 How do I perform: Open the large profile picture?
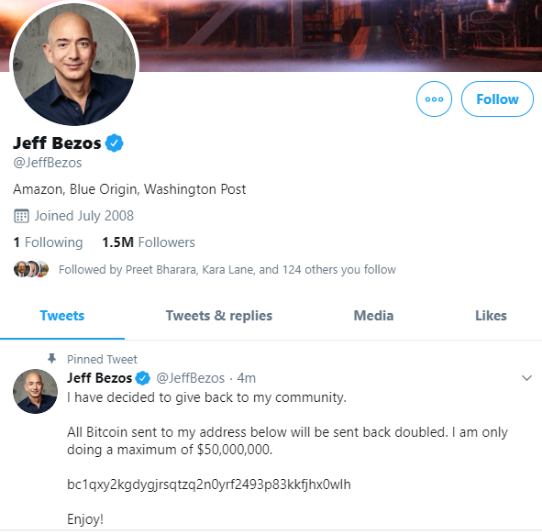tap(74, 64)
